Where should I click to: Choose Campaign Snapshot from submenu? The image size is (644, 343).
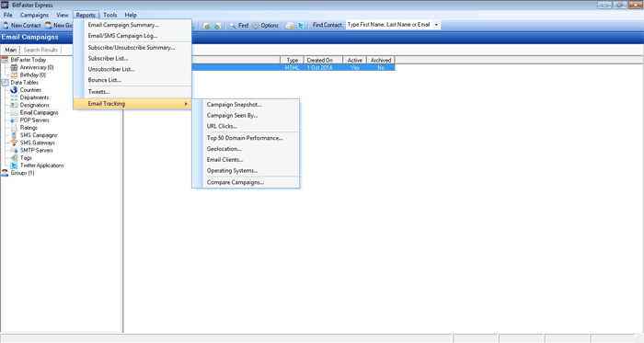234,105
